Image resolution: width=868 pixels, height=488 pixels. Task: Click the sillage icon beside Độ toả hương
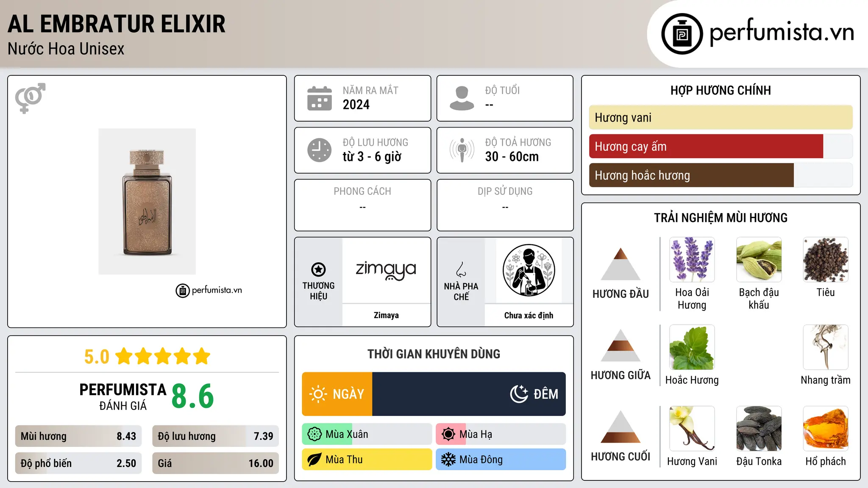[462, 150]
